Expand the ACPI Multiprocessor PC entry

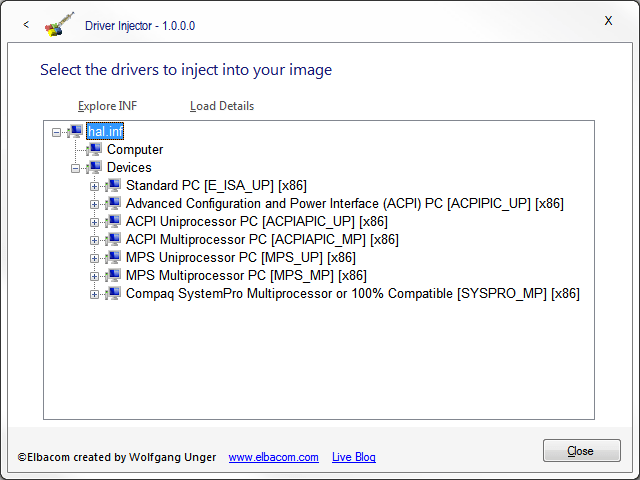(94, 240)
